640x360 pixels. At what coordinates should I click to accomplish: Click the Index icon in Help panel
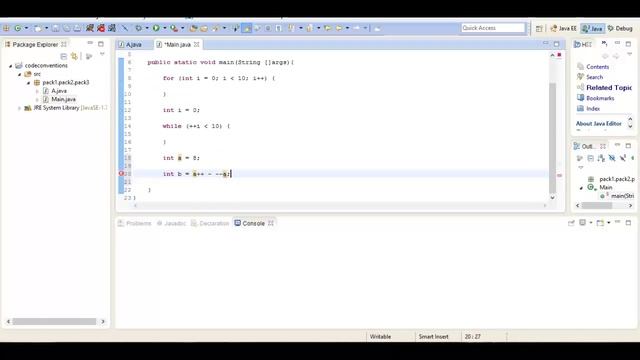(x=580, y=109)
